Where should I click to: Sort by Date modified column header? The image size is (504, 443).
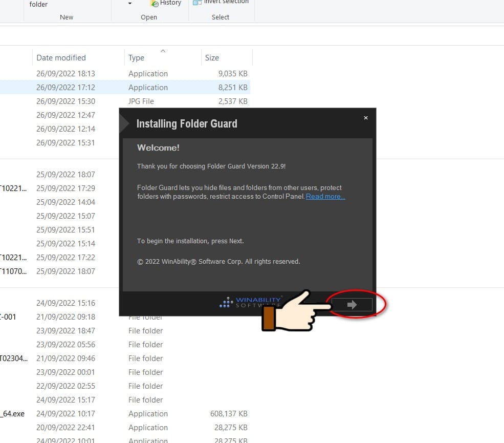pyautogui.click(x=61, y=57)
